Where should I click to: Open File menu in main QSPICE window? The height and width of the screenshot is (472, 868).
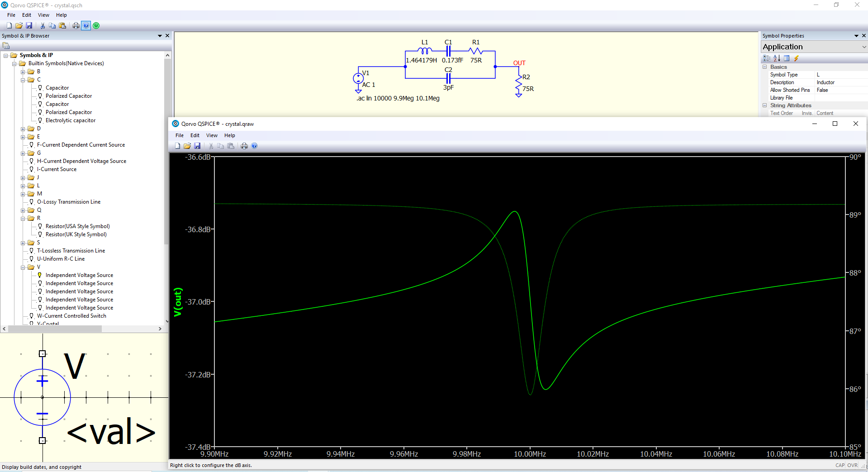coord(11,15)
